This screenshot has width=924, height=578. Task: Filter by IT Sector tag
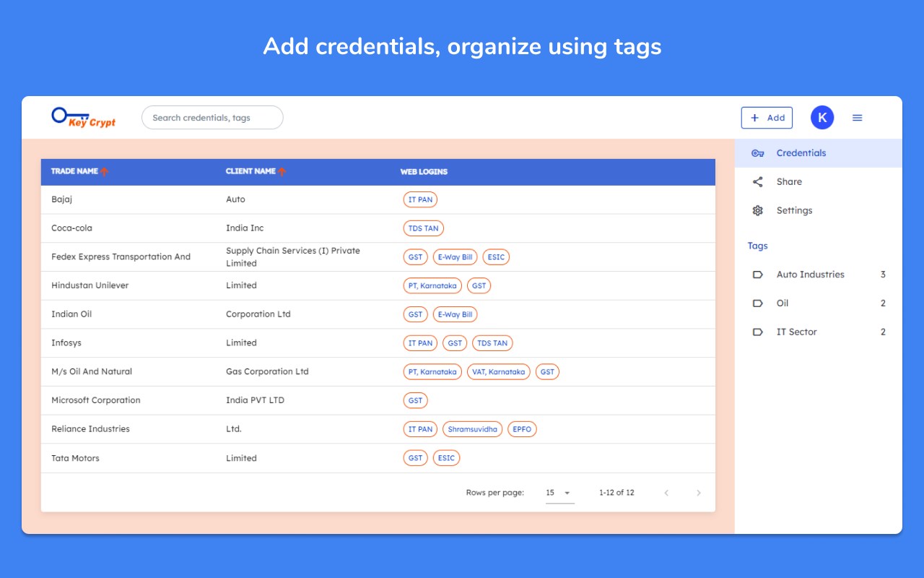[819, 332]
